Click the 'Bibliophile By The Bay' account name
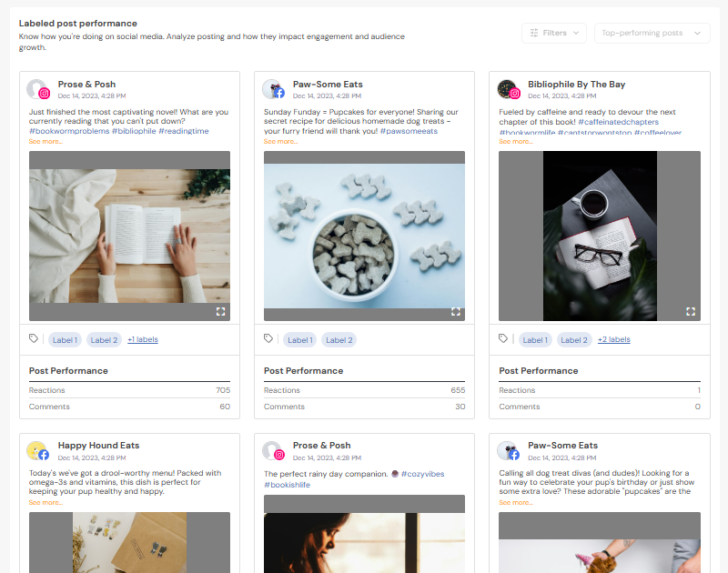This screenshot has height=573, width=728. pos(576,85)
